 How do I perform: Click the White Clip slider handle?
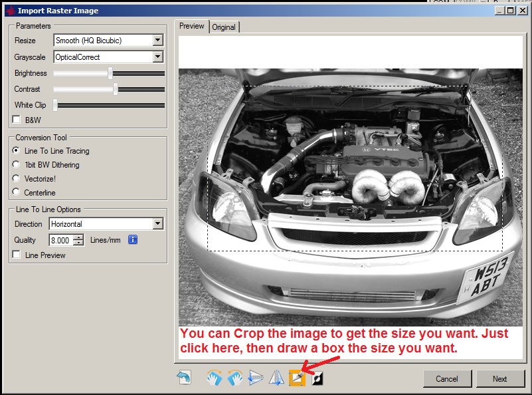55,105
